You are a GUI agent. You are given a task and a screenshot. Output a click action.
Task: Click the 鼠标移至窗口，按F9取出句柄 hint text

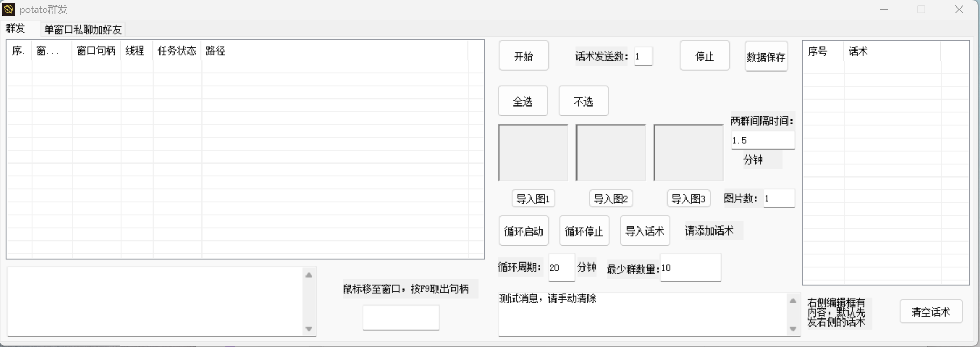[406, 289]
